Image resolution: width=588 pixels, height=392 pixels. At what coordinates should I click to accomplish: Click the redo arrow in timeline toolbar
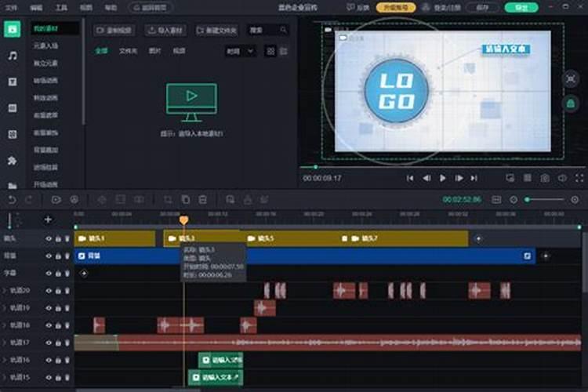tap(28, 200)
